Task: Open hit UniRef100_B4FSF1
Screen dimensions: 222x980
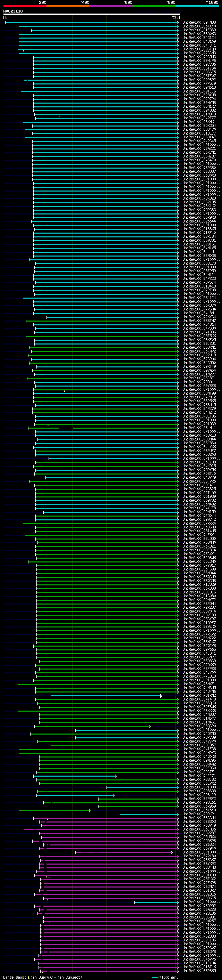Action: click(x=199, y=45)
